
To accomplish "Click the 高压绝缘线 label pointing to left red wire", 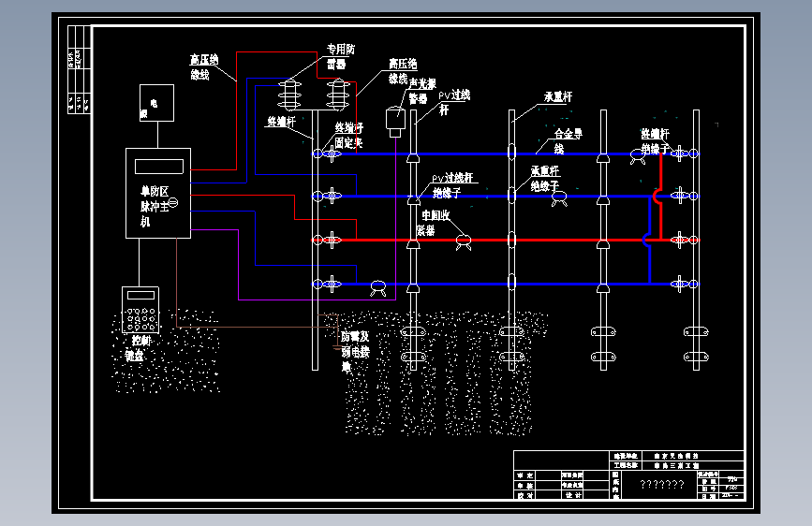I will (203, 66).
